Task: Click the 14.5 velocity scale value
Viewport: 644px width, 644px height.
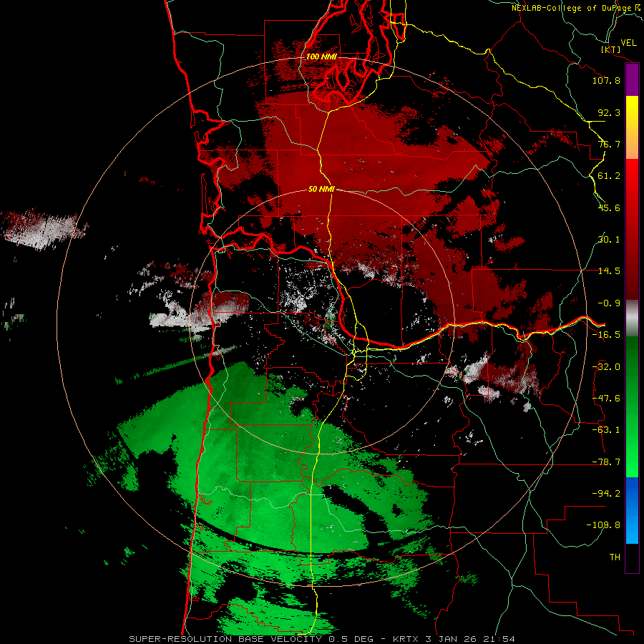Action: (609, 271)
